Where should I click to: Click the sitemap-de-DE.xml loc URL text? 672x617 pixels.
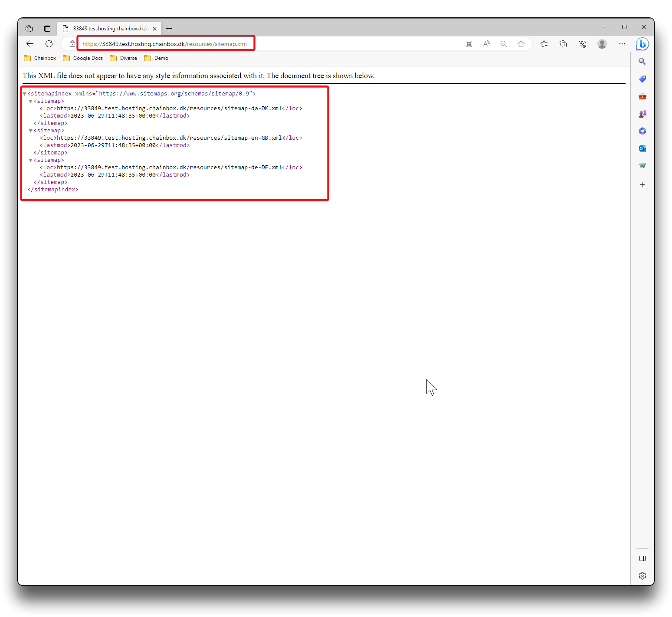click(170, 167)
